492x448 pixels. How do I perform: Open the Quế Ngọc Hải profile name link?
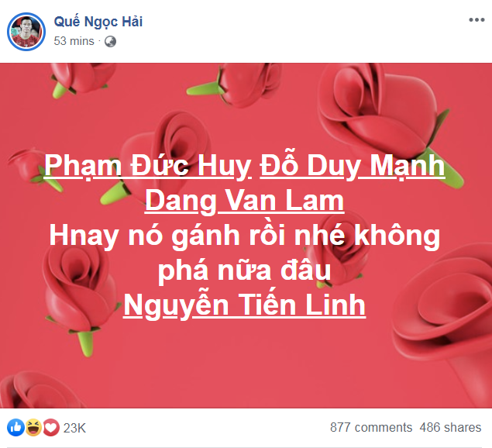(98, 22)
